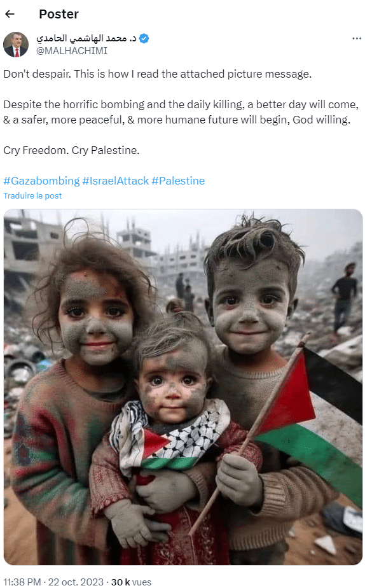Screen dimensions: 365x588
Task: Open the @MALHACHIMI handle link
Action: 72,51
